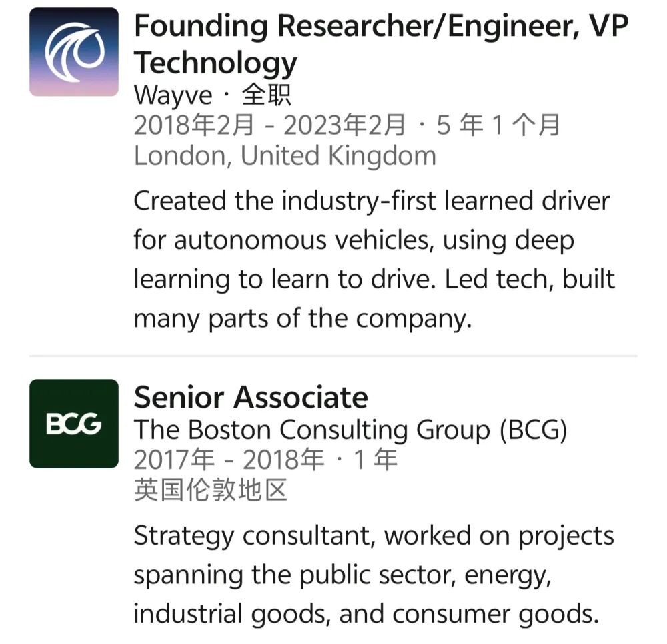The height and width of the screenshot is (644, 667).
Task: Click "spanning the public sector, energy" line
Action: click(x=342, y=575)
